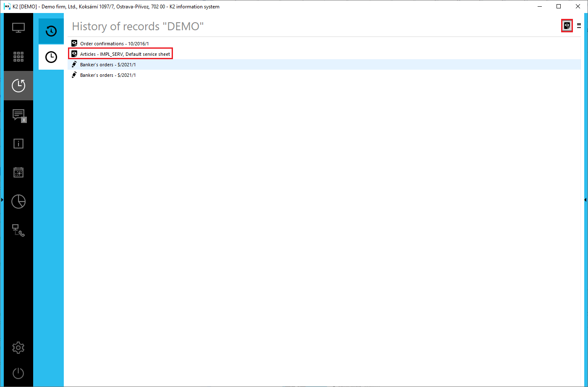This screenshot has width=588, height=387.
Task: Click the power icon in the sidebar
Action: (x=18, y=373)
